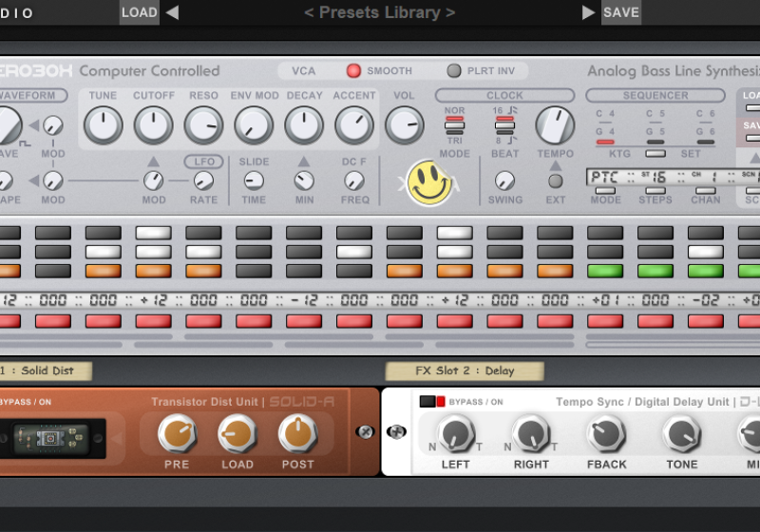Click the distortion POST knob
760x532 pixels.
point(298,433)
